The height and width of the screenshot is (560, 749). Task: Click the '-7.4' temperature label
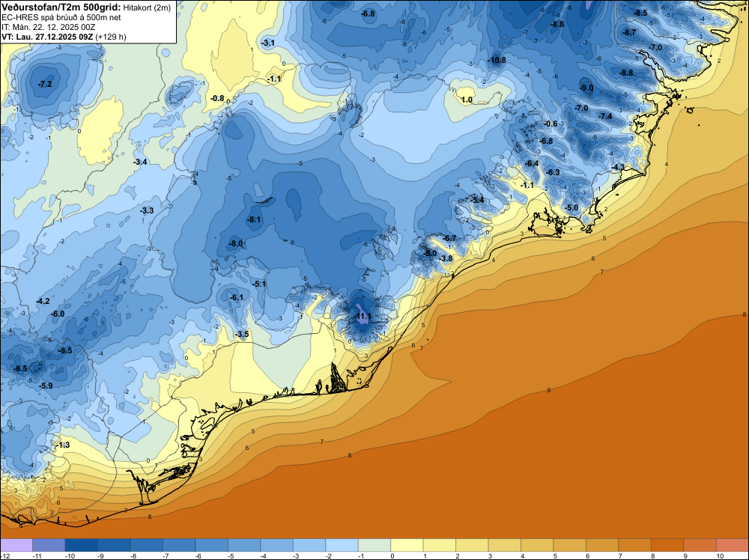click(x=605, y=117)
